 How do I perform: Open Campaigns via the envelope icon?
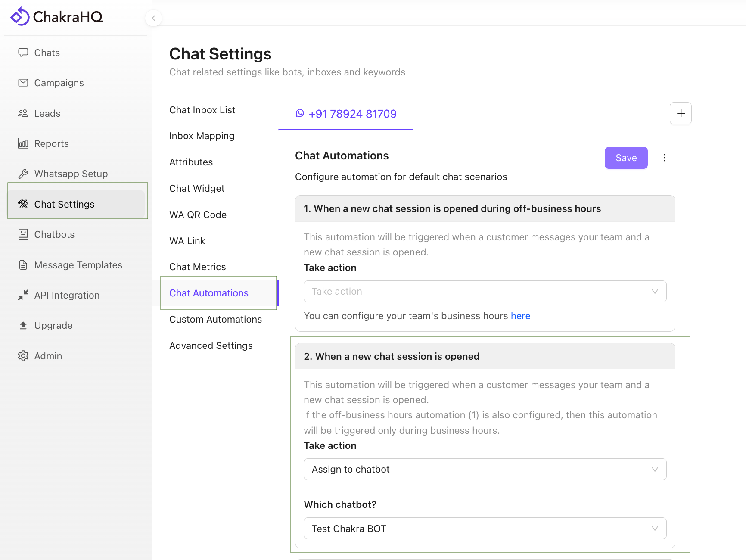pyautogui.click(x=23, y=83)
